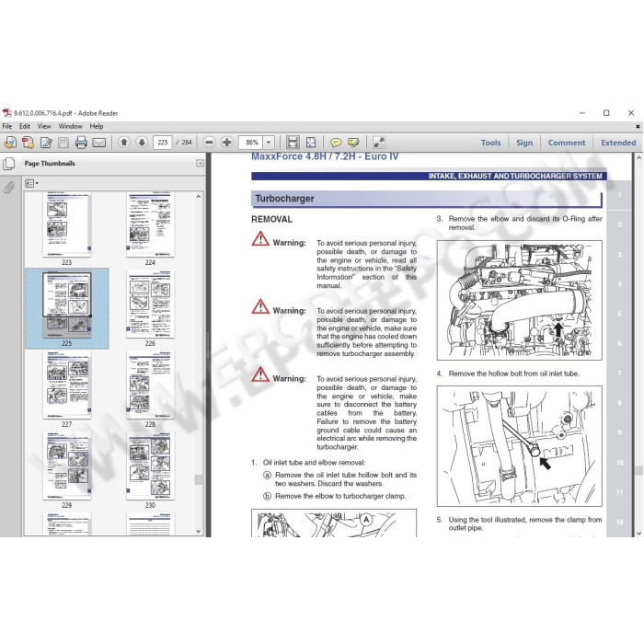Open the View menu
Screen dimensions: 644x644
click(44, 126)
